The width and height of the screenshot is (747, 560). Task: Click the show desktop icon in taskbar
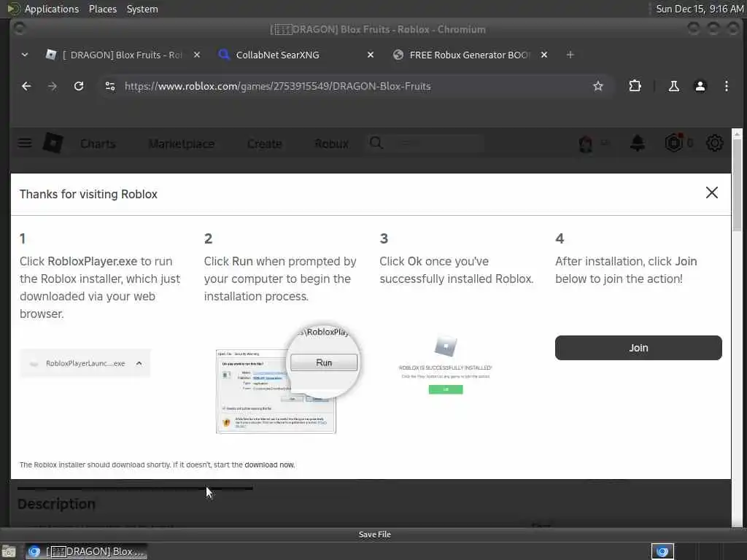point(9,551)
